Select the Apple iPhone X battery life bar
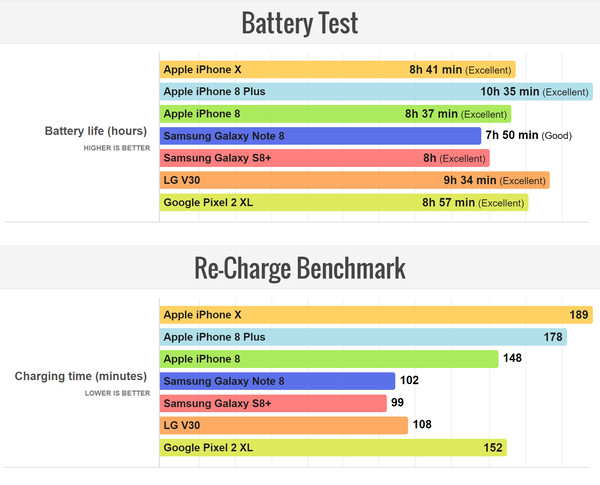The height and width of the screenshot is (485, 600). tap(337, 70)
